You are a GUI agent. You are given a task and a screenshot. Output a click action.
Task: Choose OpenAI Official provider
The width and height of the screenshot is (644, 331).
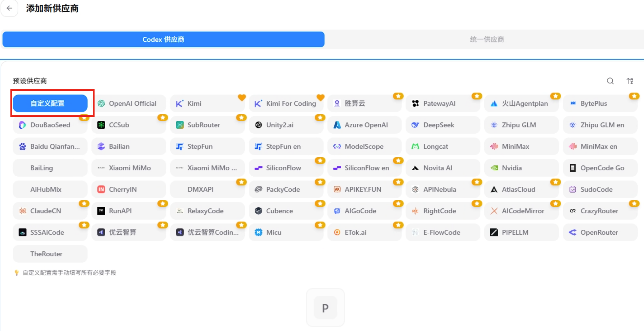tap(129, 103)
